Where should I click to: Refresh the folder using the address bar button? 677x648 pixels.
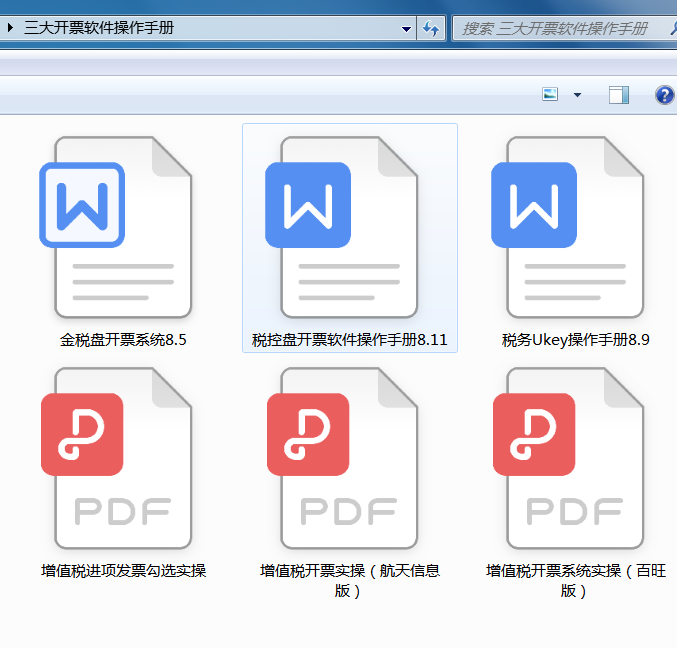click(x=431, y=29)
